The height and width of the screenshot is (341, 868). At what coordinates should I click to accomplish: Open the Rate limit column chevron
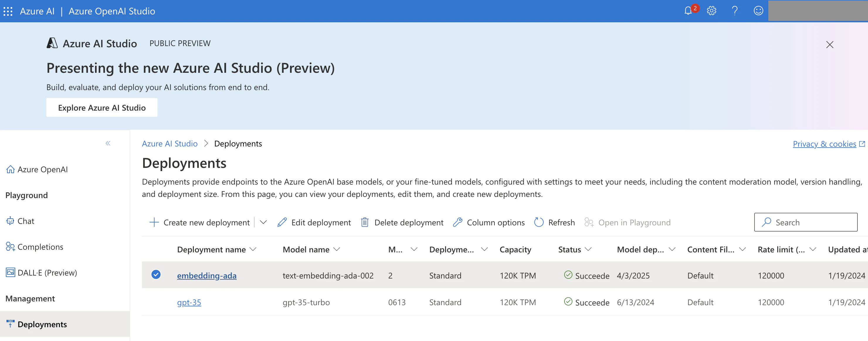(813, 249)
